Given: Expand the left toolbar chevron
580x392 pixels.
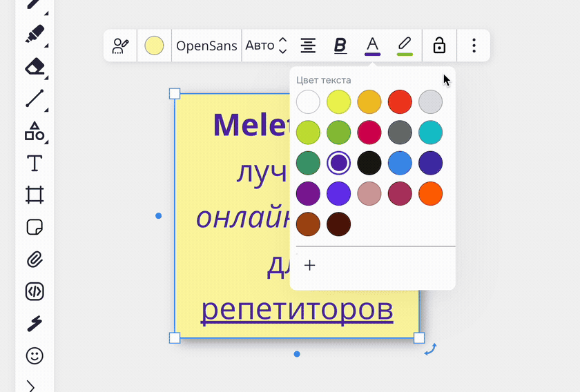Looking at the screenshot, I should (31, 386).
